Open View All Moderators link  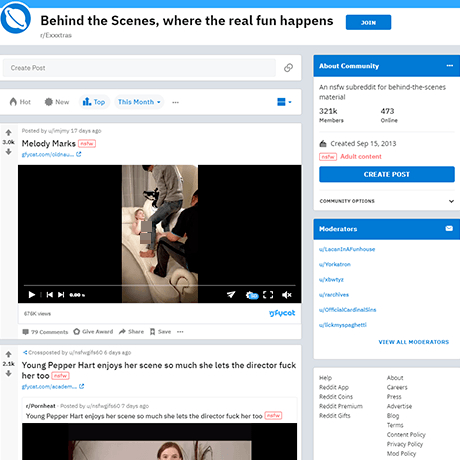click(414, 342)
